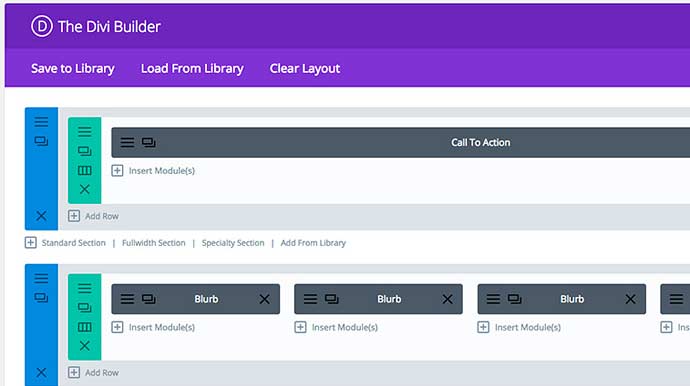Screen dimensions: 690x386
Task: Open row settings for the Call To Action row
Action: tap(84, 132)
